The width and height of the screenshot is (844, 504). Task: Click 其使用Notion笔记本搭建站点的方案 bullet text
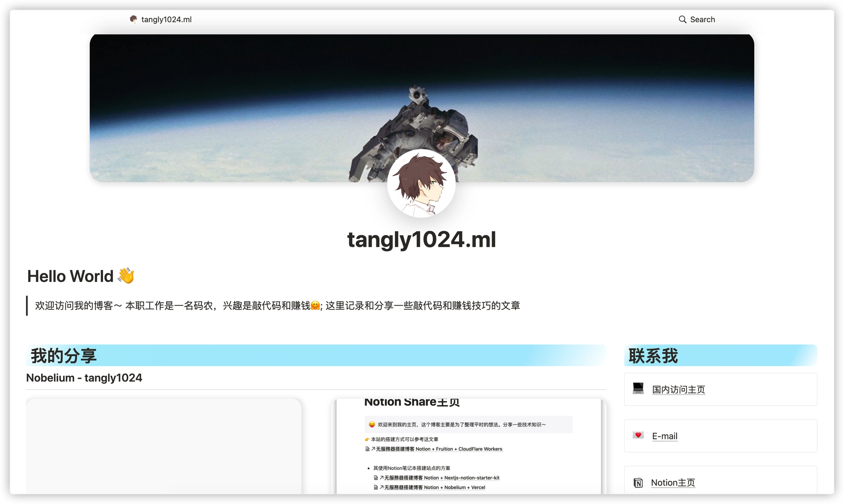[412, 468]
